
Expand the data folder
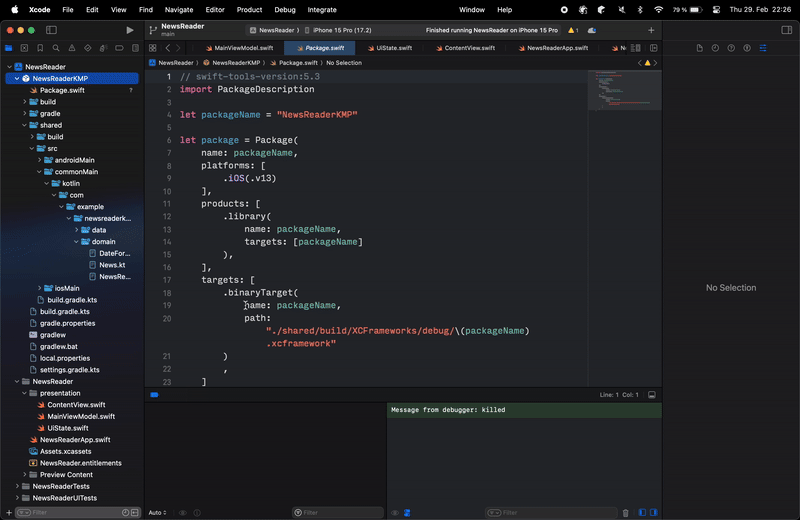[77, 230]
